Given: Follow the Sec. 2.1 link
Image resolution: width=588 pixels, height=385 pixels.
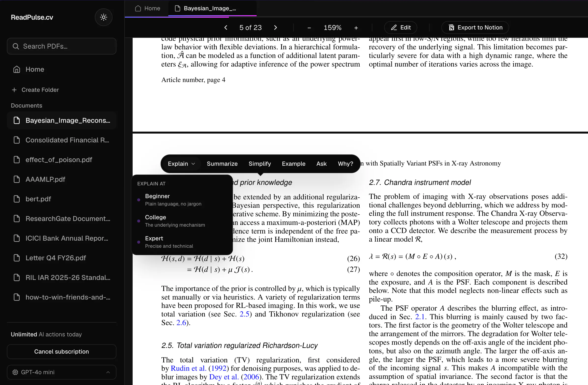Looking at the screenshot, I should coord(420,317).
